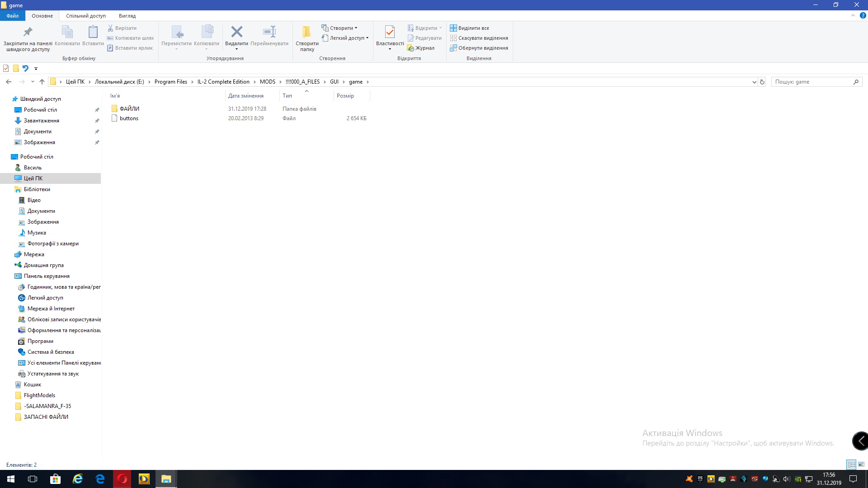Expand the Create (Створити) dropdown
Viewport: 868px width, 488px height.
[356, 28]
